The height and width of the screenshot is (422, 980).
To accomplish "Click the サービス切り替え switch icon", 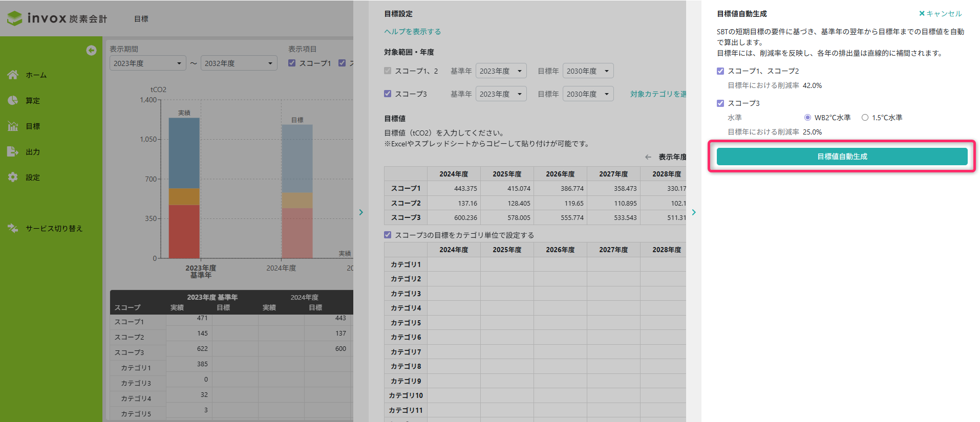I will click(13, 228).
